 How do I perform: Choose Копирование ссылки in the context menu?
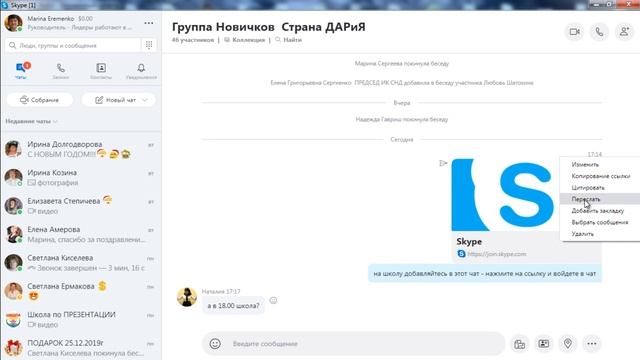(x=600, y=176)
